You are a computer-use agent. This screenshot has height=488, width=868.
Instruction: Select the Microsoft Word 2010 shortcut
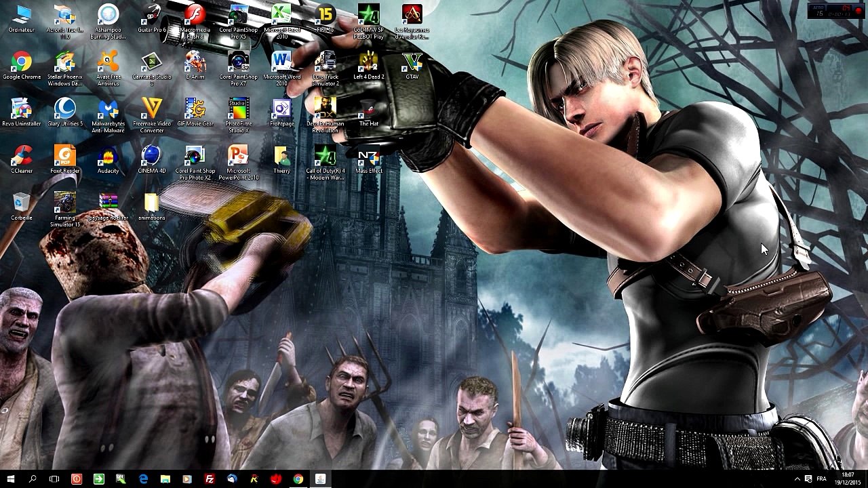[x=282, y=69]
